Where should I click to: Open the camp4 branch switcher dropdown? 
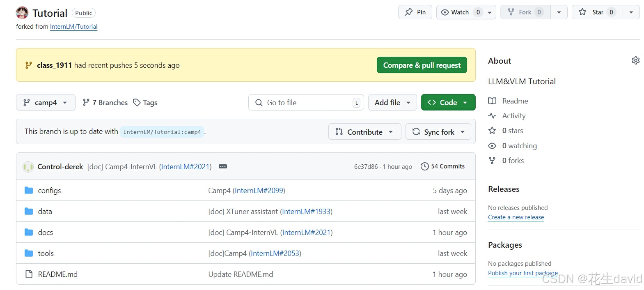pos(46,102)
